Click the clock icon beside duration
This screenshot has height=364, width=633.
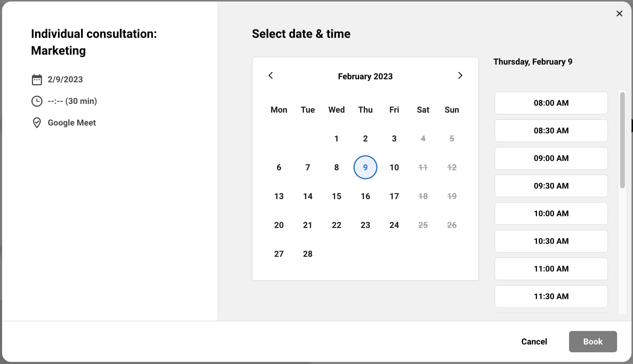click(x=37, y=101)
